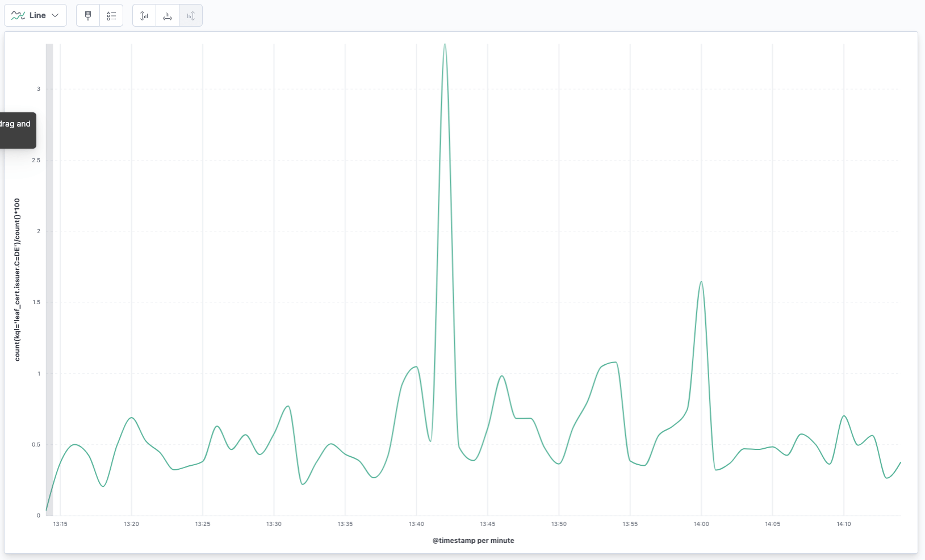Click the dark 'drag and' tooltip
Viewport: 925px width, 560px height.
point(17,130)
